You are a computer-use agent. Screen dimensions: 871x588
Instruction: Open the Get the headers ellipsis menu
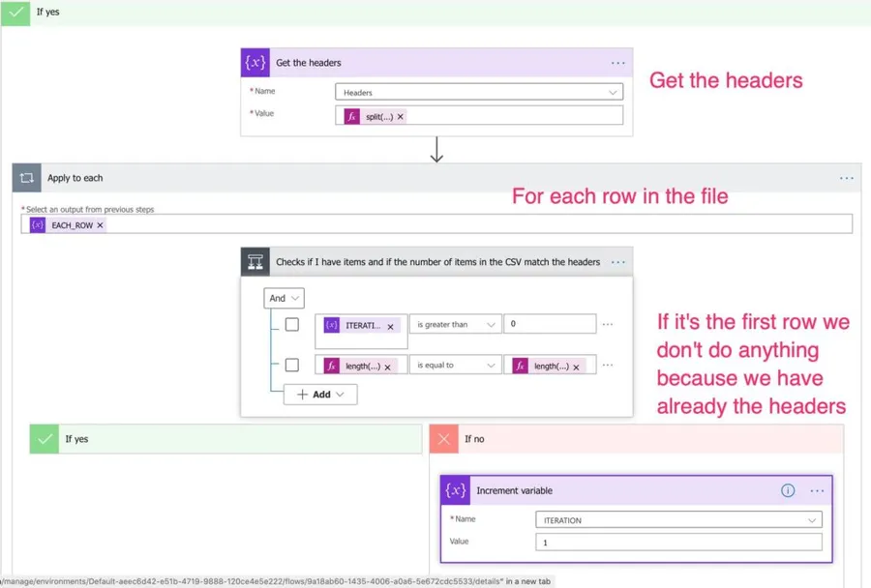point(617,63)
